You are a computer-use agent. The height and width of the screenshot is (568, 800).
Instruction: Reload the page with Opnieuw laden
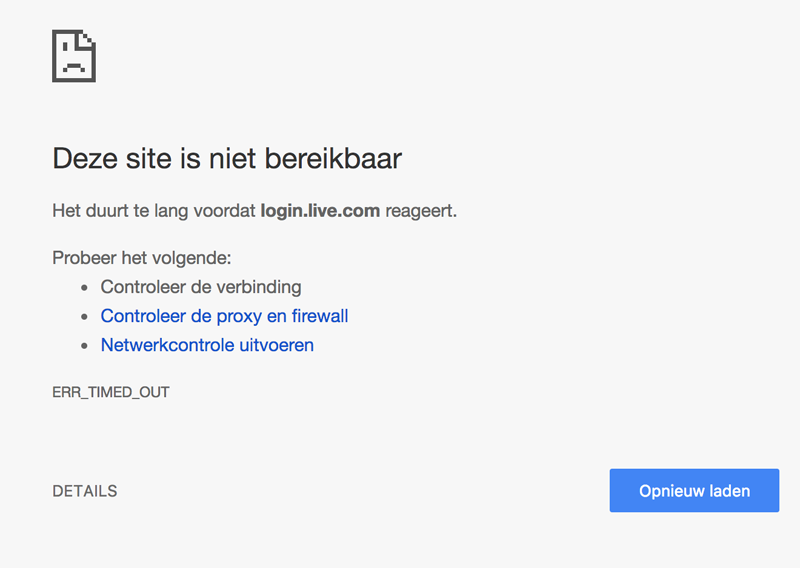click(694, 491)
